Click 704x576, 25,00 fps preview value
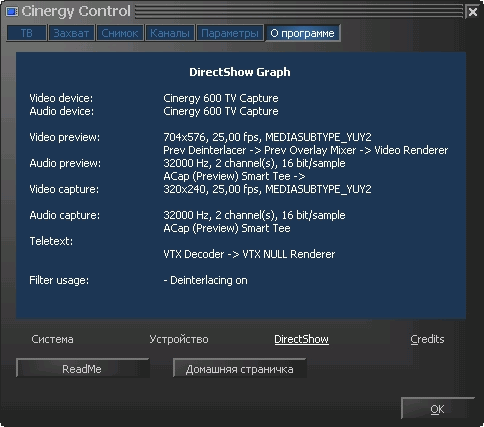 pyautogui.click(x=267, y=137)
